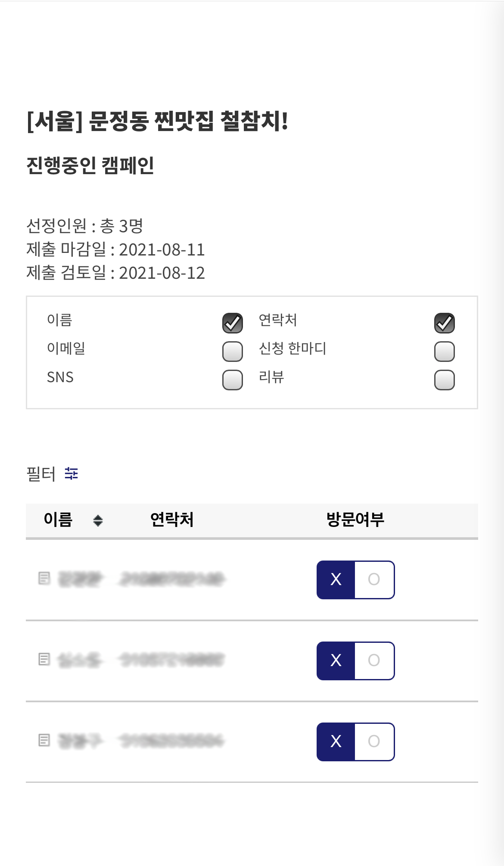Click the sort arrows beside 이름 header

[x=98, y=520]
